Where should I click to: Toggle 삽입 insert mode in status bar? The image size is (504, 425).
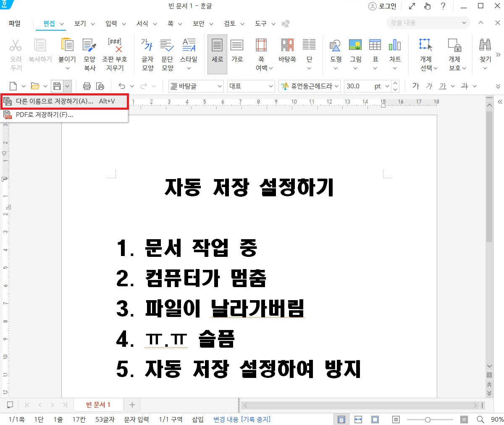tap(198, 419)
